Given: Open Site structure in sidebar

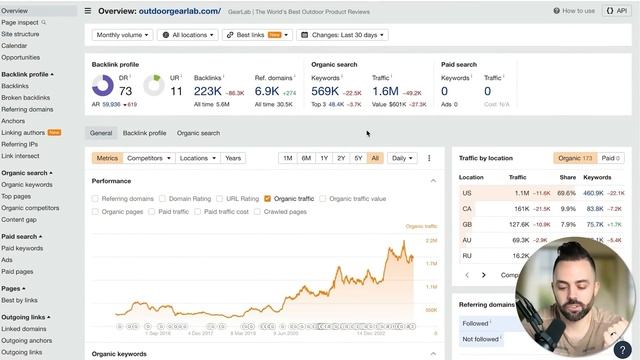Looking at the screenshot, I should pyautogui.click(x=20, y=34).
